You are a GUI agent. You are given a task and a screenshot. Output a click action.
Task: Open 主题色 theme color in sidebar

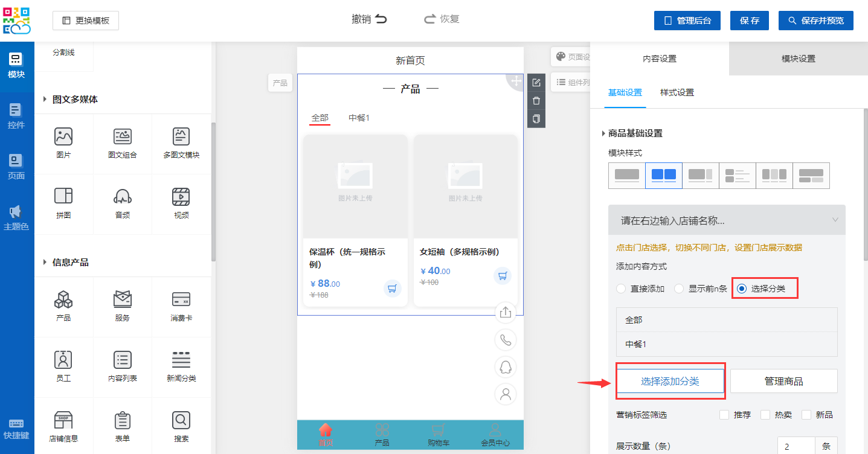[x=16, y=218]
